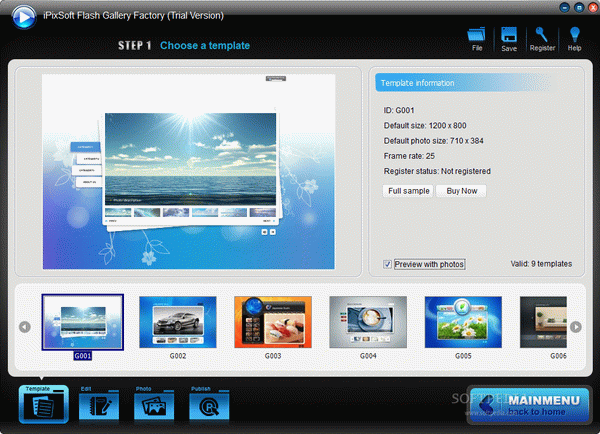Open the Publish step icon
Screen dimensions: 600x434
click(x=209, y=405)
